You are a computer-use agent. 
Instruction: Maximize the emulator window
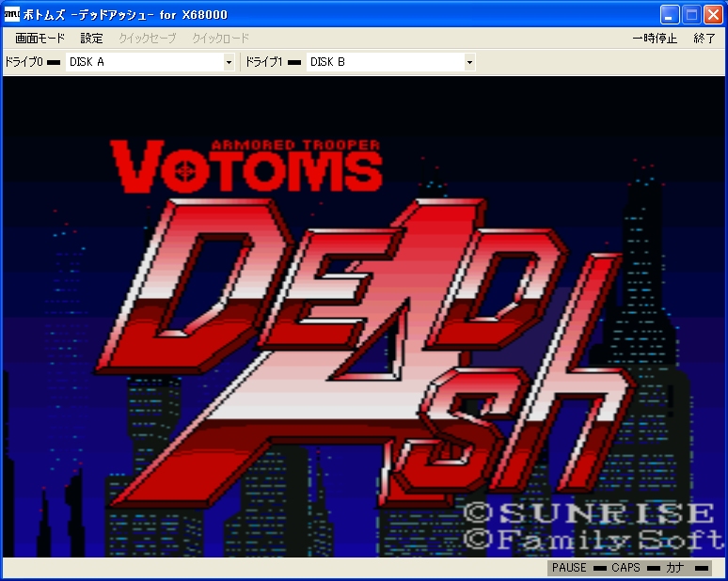tap(691, 15)
